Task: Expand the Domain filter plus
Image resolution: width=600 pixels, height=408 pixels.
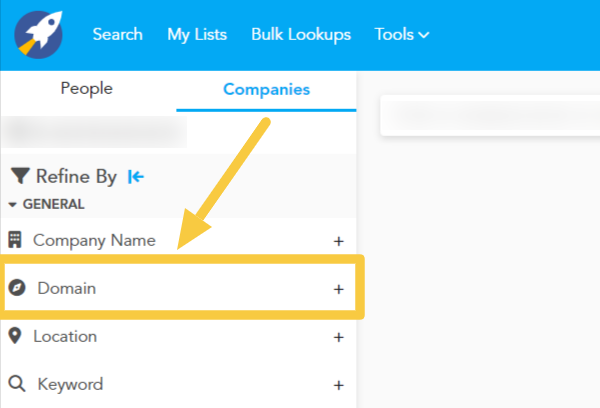Action: tap(338, 289)
